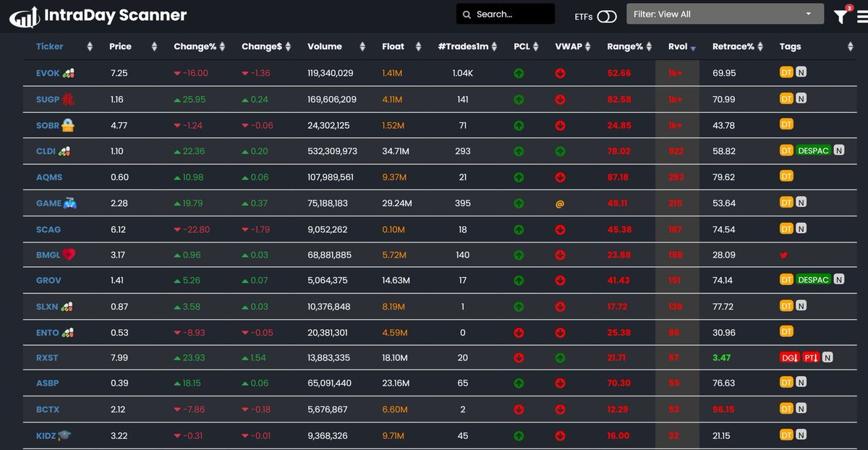Click the VWAP @ symbol for GAME
The image size is (868, 450).
point(560,204)
